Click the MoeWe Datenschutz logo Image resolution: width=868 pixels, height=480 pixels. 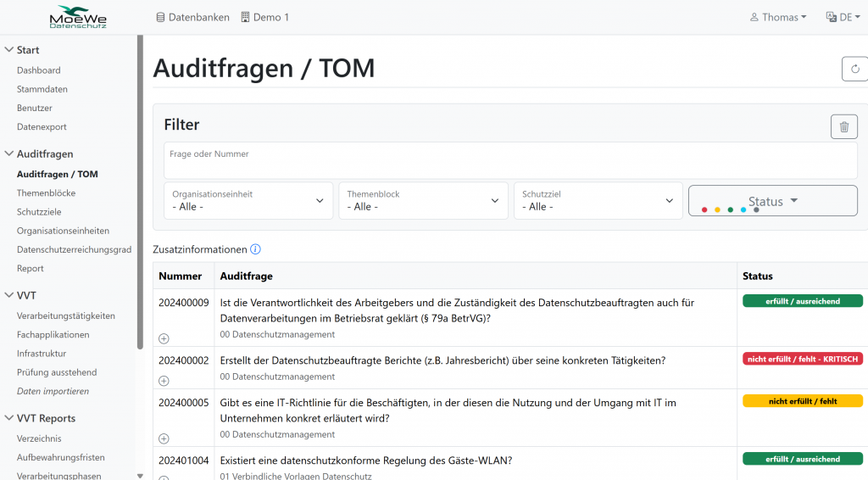(x=78, y=17)
